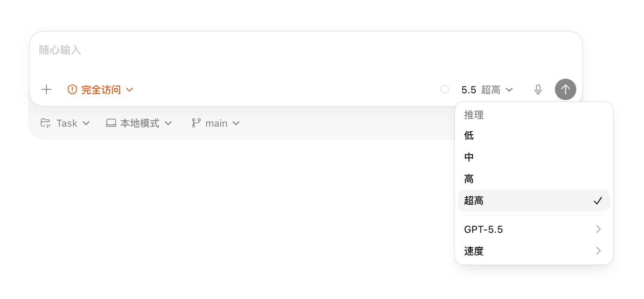Collapse the 5.5 超高 model dropdown
Image resolution: width=644 pixels, height=299 pixels.
(x=487, y=89)
